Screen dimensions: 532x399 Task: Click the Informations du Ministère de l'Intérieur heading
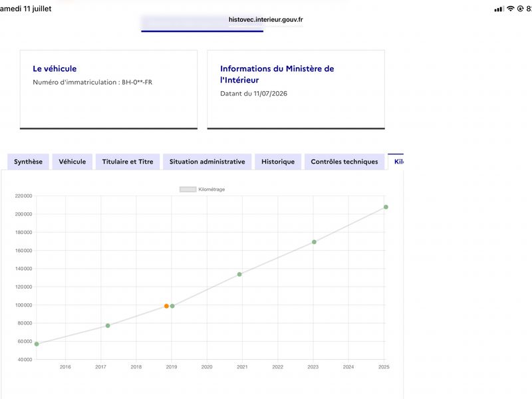pyautogui.click(x=277, y=74)
